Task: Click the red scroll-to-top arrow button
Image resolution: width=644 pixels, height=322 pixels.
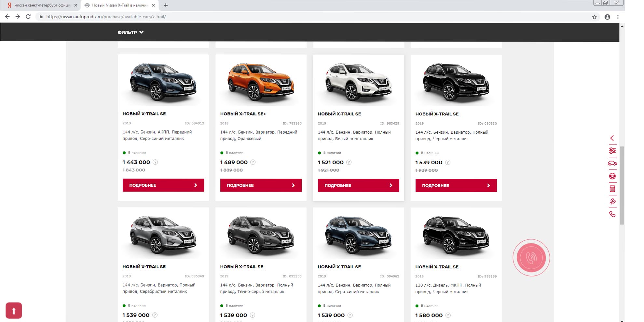Action: (x=14, y=311)
